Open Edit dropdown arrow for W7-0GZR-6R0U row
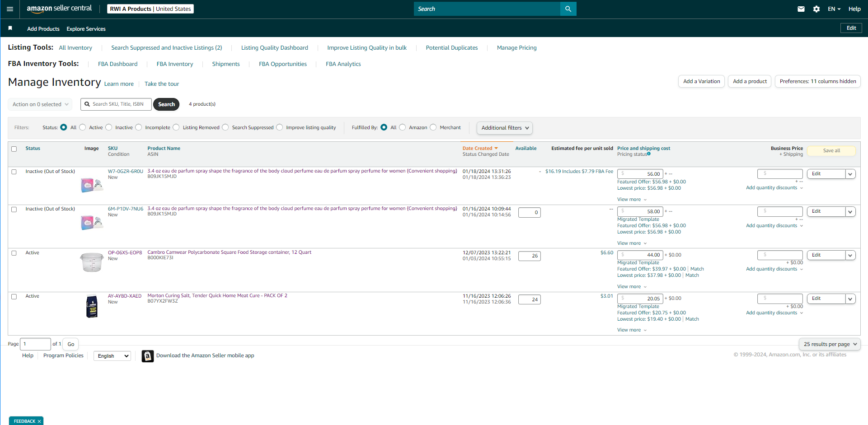 [850, 174]
